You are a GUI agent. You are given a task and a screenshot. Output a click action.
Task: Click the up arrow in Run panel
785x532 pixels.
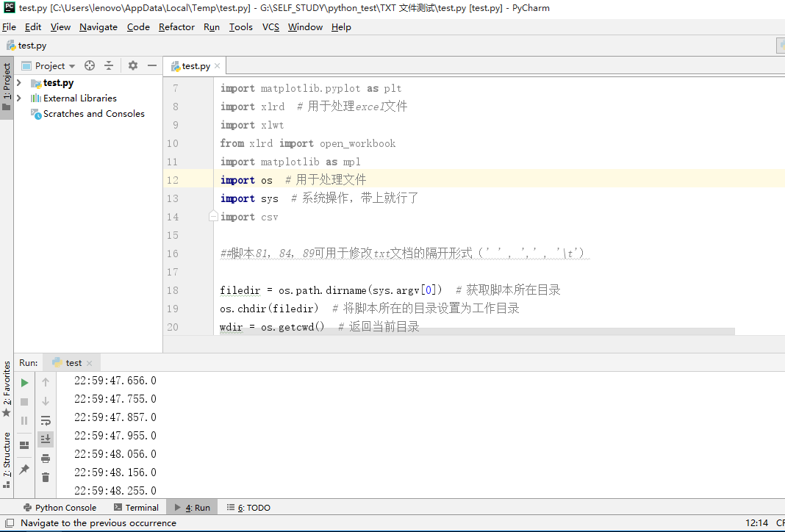[x=46, y=382]
